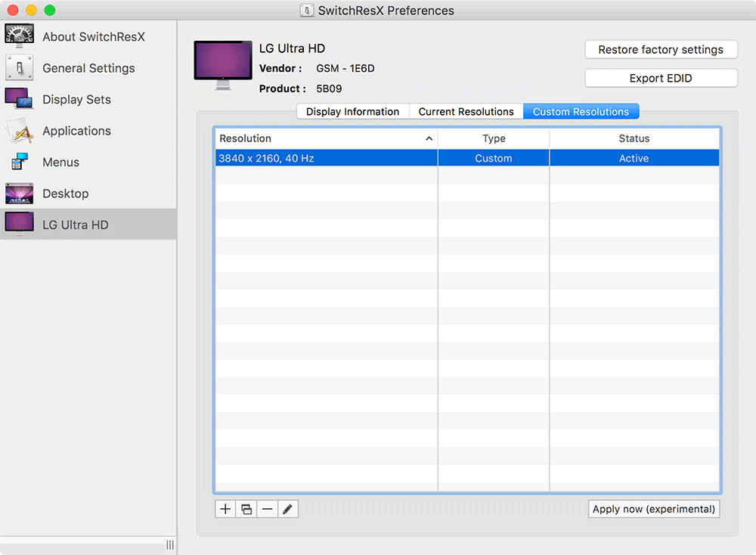Screen dimensions: 756x555
Task: Click the sidebar resize handle
Action: [170, 545]
